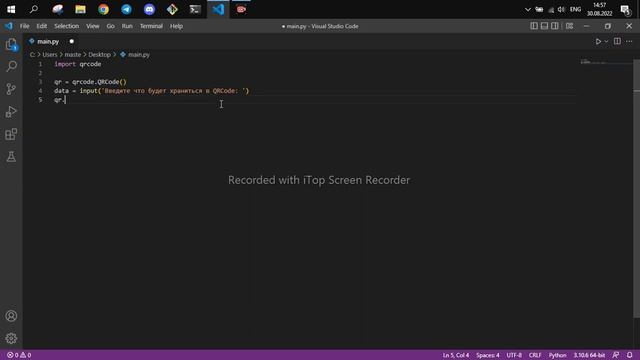640x360 pixels.
Task: Change indentation via Spaces: 4
Action: (x=488, y=355)
